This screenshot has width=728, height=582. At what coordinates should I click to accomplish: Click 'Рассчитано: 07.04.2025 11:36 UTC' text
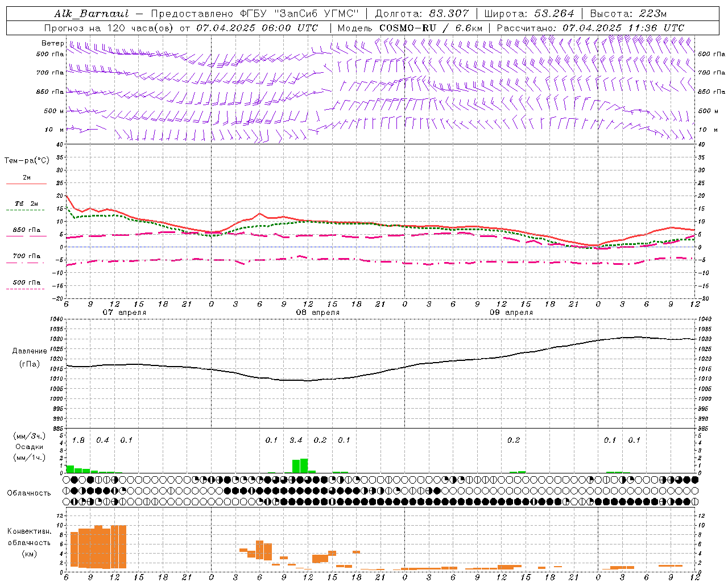point(590,28)
